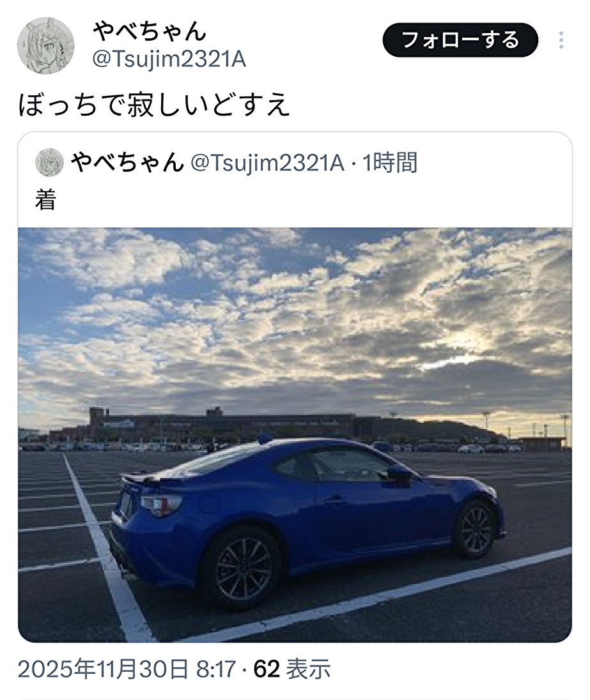Open やべちゃん display name in tweet header
Viewport: 590px width, 700px height.
150,31
